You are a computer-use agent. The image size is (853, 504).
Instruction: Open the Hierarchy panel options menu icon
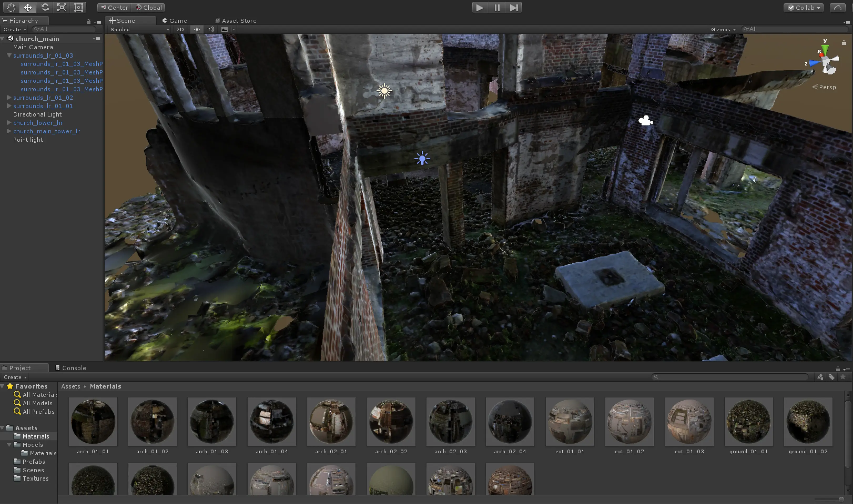coord(98,22)
